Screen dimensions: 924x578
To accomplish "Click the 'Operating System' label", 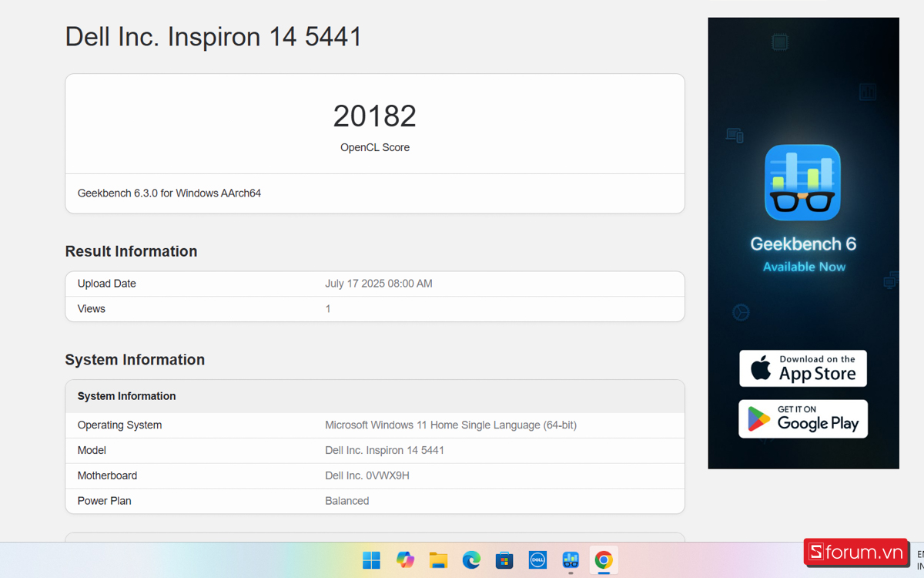I will 119,425.
